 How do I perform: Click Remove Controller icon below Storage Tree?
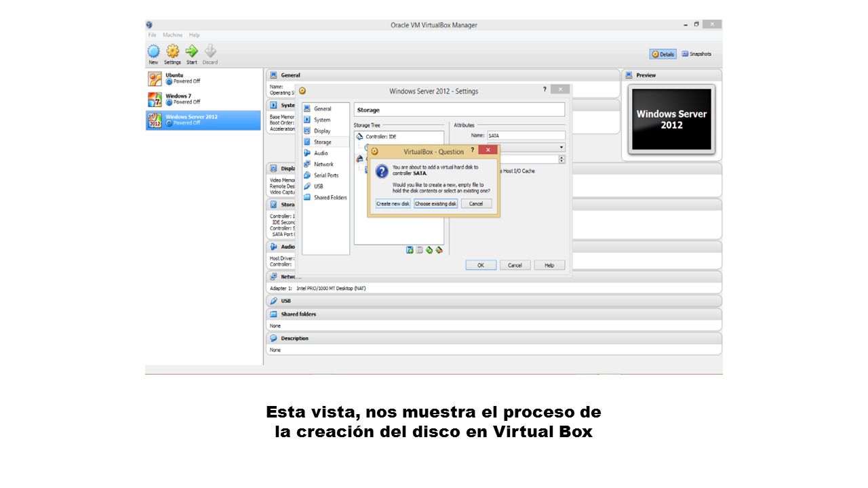click(439, 250)
